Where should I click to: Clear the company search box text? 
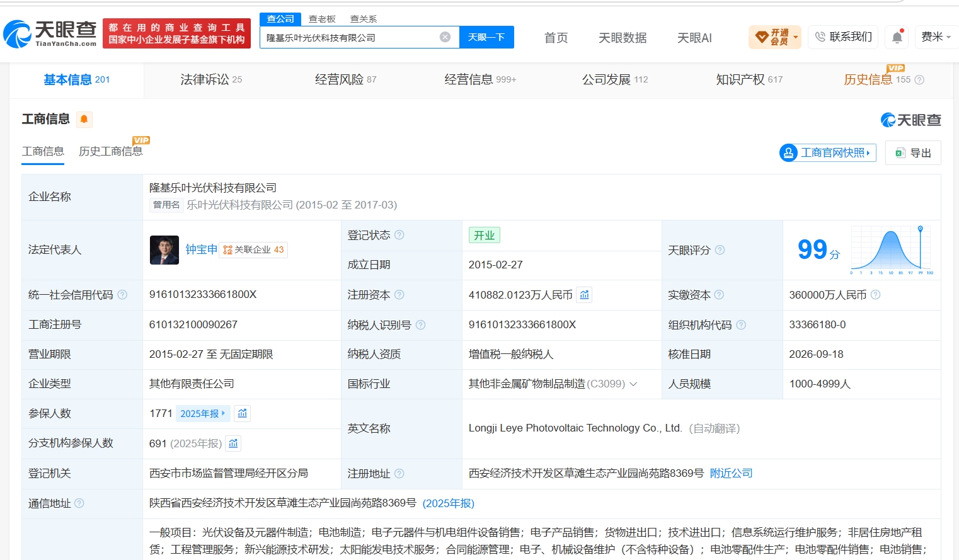click(x=445, y=37)
